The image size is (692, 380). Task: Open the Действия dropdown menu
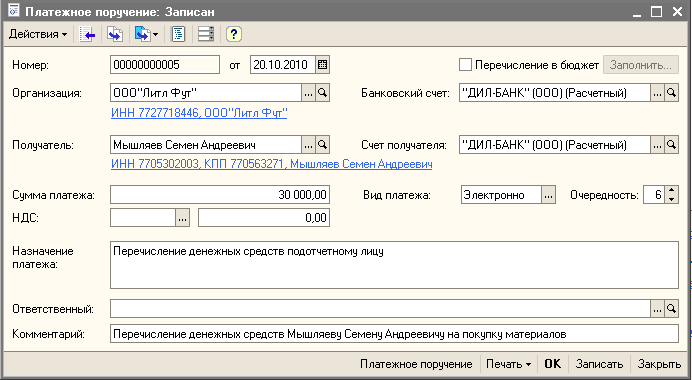coord(38,34)
